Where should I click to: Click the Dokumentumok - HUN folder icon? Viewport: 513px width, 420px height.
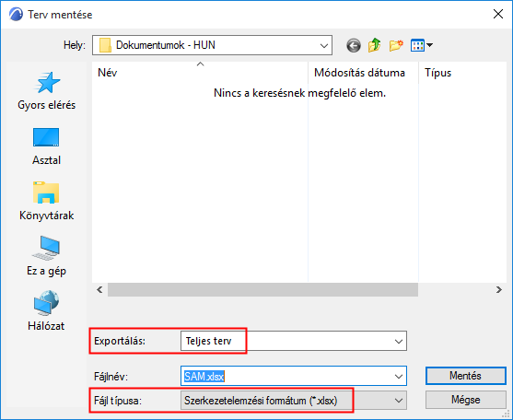105,45
